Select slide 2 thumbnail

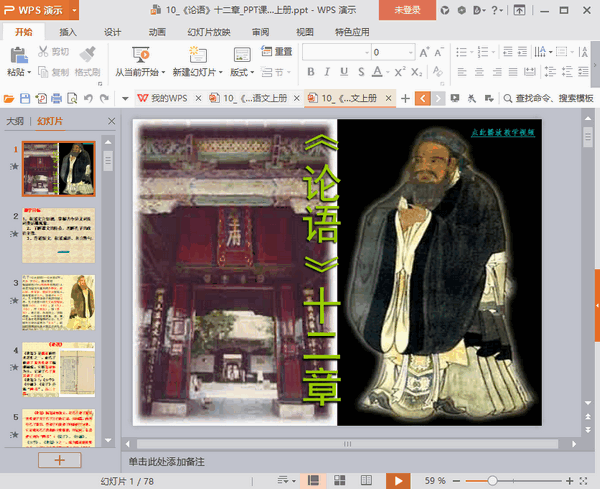[x=59, y=235]
